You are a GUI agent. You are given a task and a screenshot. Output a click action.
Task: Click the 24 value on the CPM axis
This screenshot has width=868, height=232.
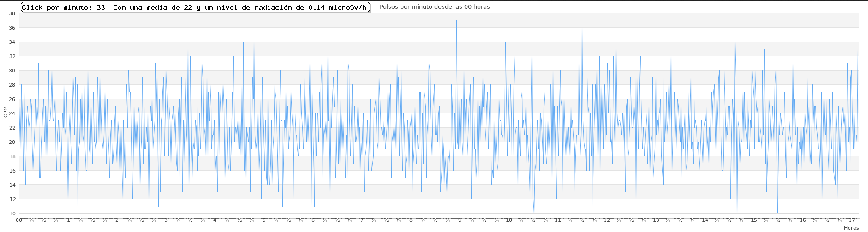pos(12,113)
